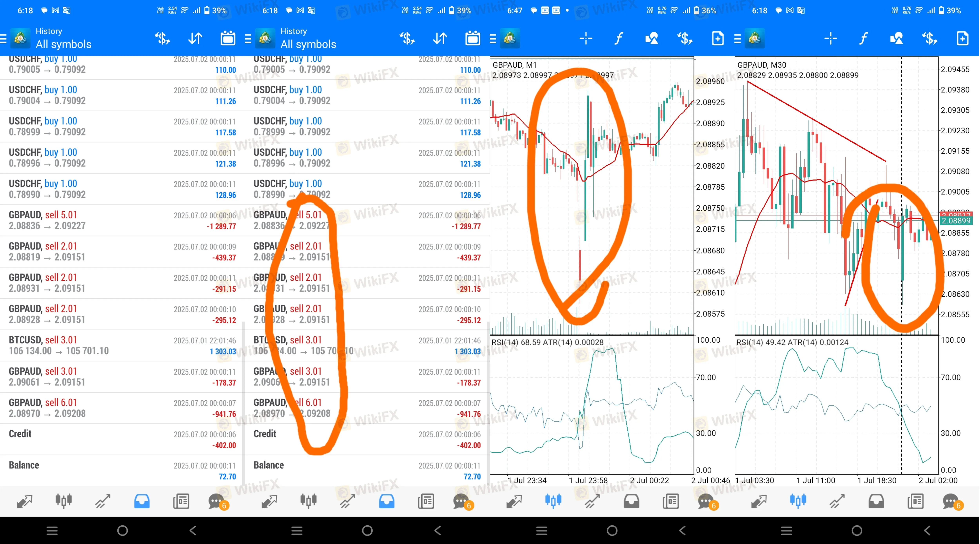This screenshot has height=544, width=980.
Task: Tap green 2.08899 price label on M30 chart
Action: coord(956,221)
